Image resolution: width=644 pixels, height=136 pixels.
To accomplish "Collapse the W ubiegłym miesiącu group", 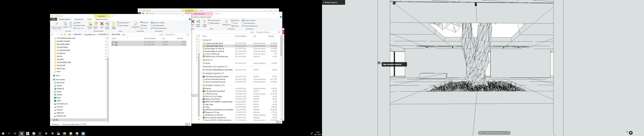I will point(202,85).
